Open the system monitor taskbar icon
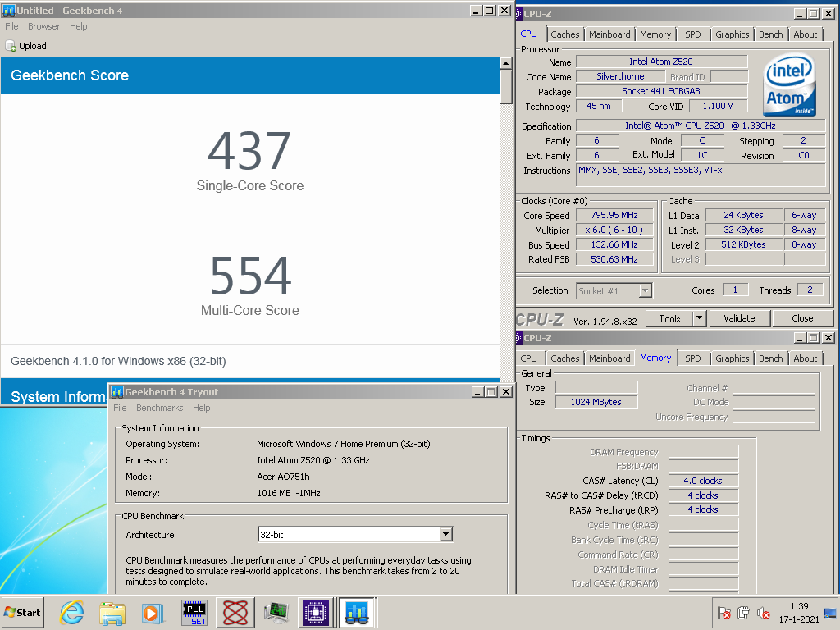 pos(276,613)
